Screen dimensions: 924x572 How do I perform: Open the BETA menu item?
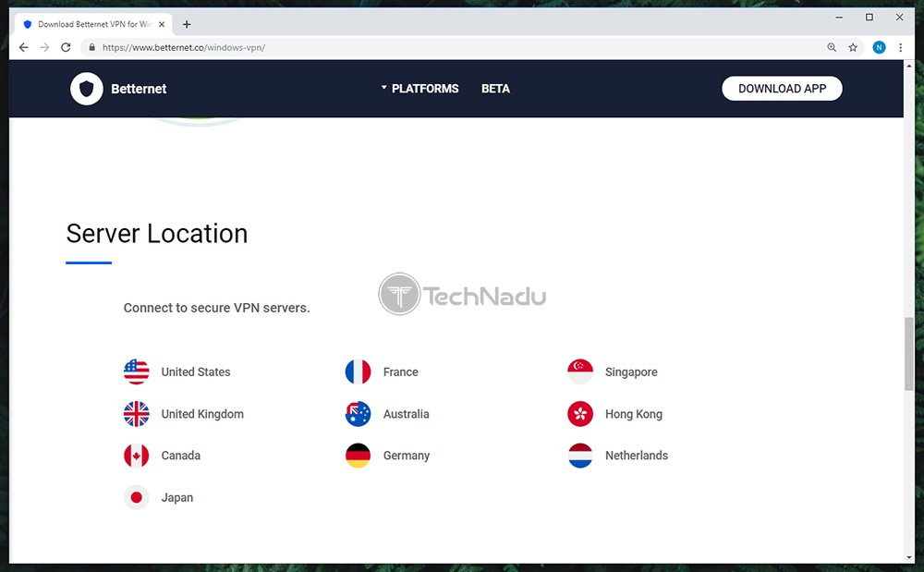coord(495,89)
